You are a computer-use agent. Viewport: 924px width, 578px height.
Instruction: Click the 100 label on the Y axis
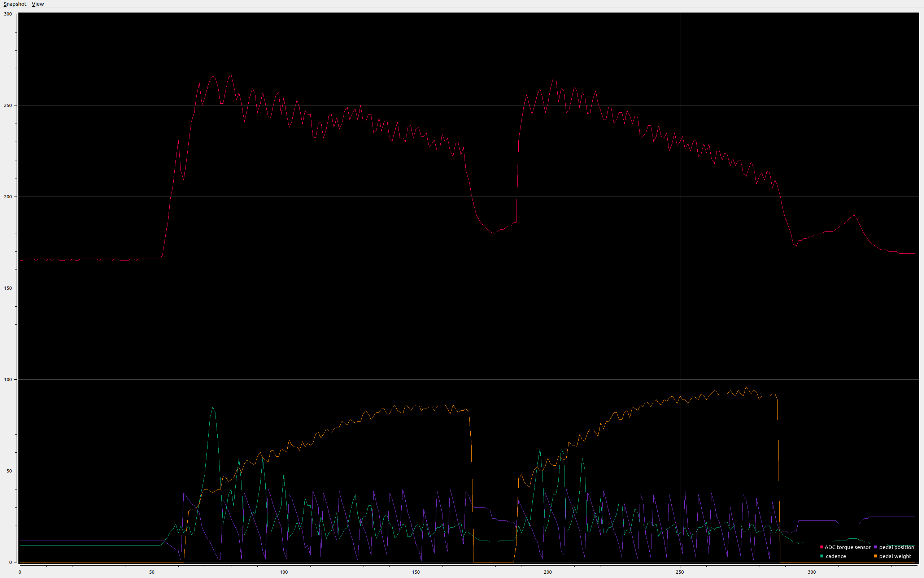8,380
